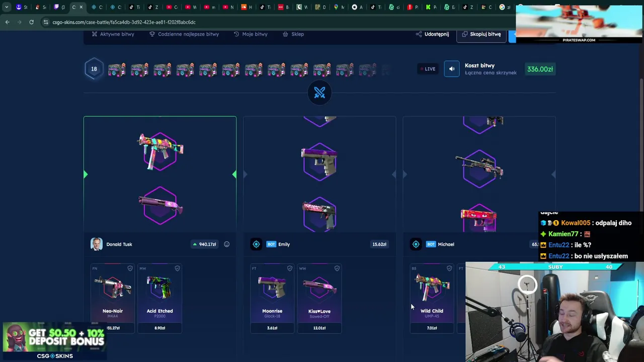Screen dimensions: 644x362
Task: Click Emily's 15.62zł total
Action: click(x=379, y=244)
